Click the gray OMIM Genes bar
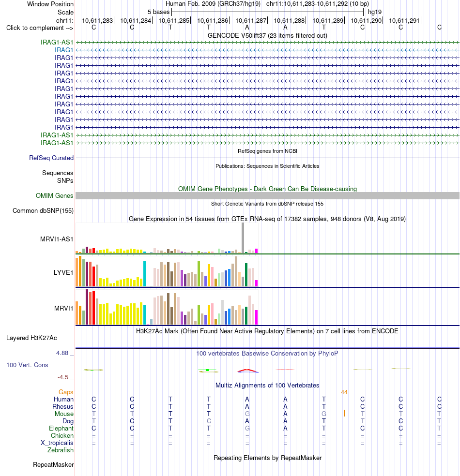Image resolution: width=460 pixels, height=476 pixels. [267, 196]
